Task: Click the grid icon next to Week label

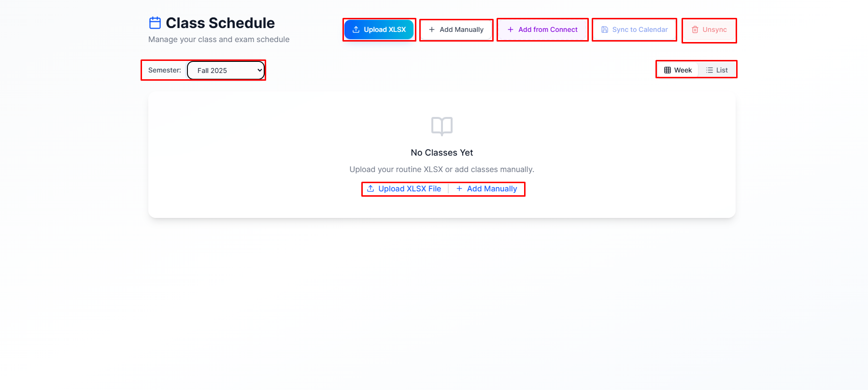Action: (667, 70)
